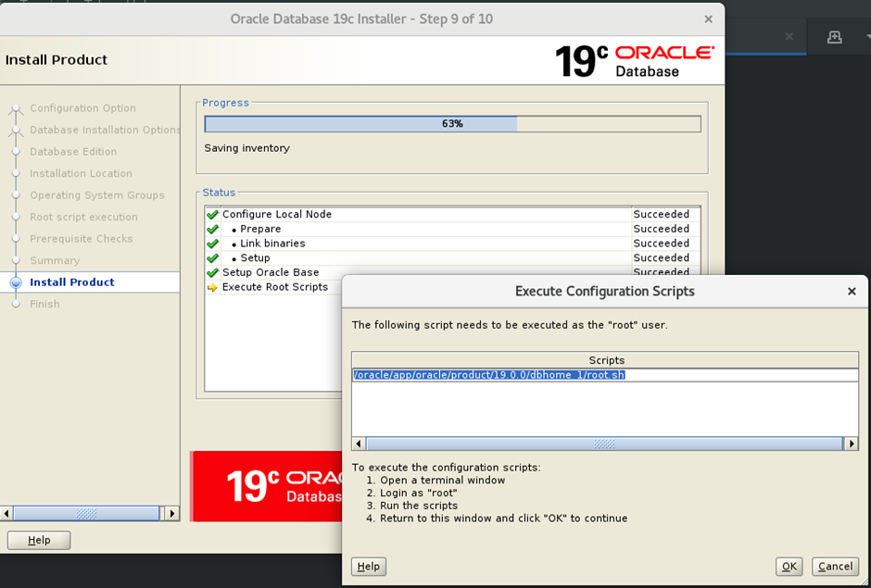Select Installation Location step

[82, 173]
